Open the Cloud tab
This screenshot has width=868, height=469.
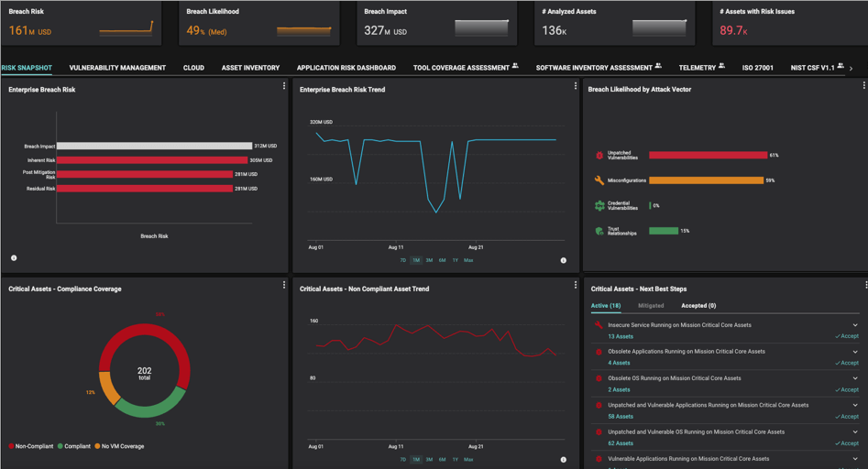click(193, 68)
